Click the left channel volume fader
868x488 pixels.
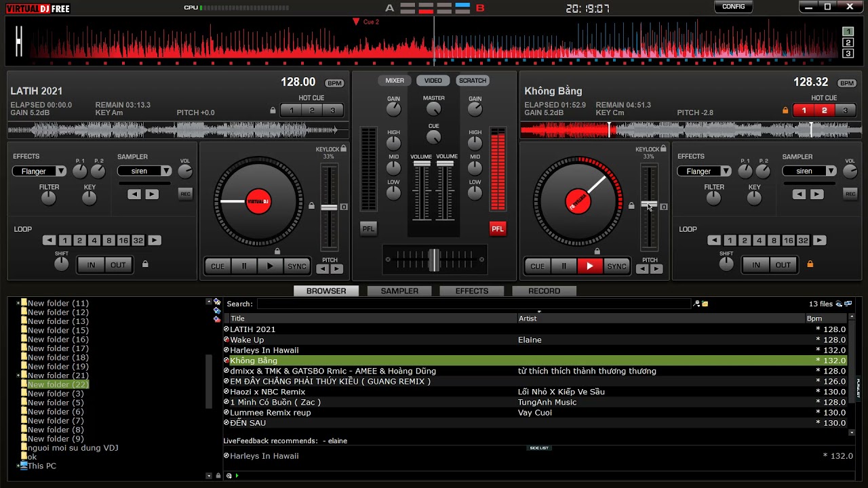[422, 163]
